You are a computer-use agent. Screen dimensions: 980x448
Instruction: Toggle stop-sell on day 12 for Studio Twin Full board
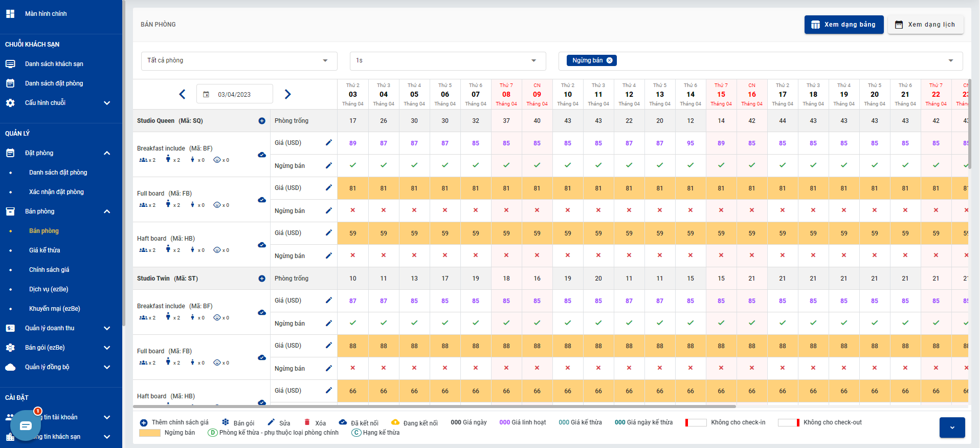[x=629, y=368]
